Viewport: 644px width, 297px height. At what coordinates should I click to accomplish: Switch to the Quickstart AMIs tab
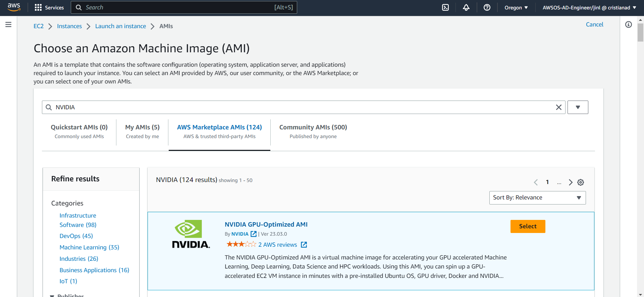[x=79, y=131]
